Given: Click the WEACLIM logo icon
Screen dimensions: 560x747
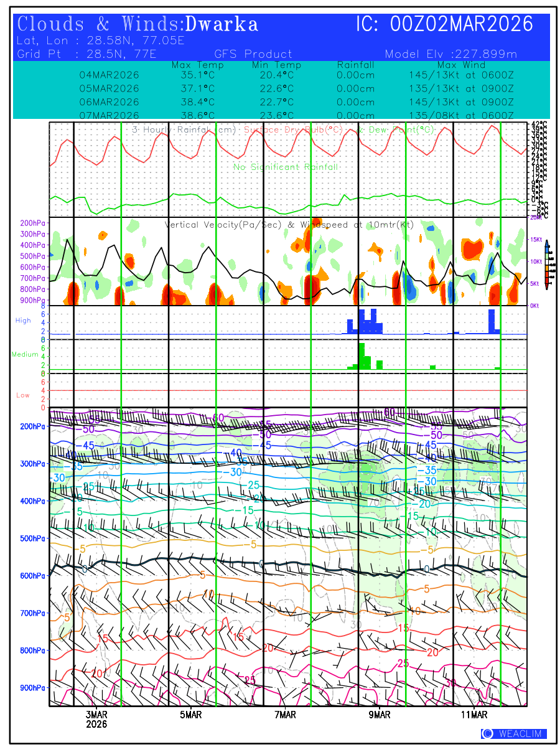Looking at the screenshot, I should click(487, 733).
